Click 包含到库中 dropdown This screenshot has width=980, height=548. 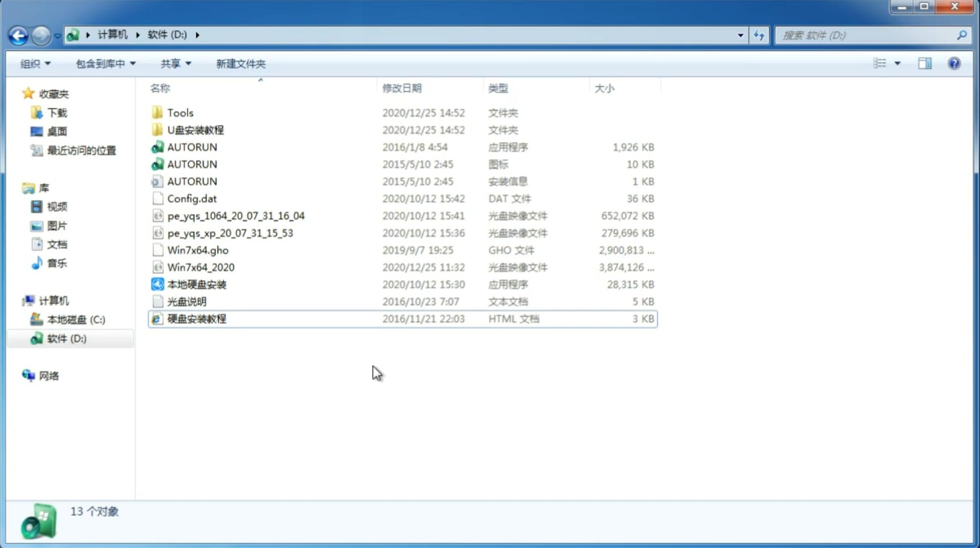(x=105, y=63)
